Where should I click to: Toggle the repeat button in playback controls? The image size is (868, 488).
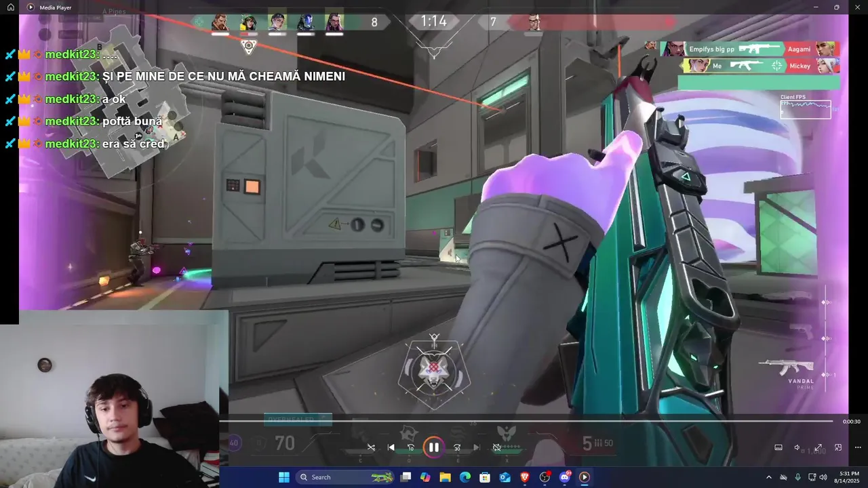tap(496, 447)
